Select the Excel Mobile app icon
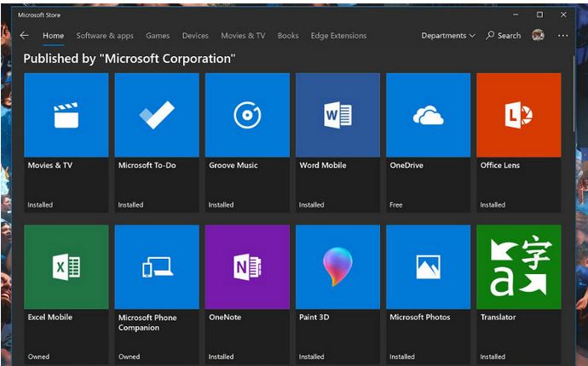Screen dimensions: 588x366 (66, 267)
